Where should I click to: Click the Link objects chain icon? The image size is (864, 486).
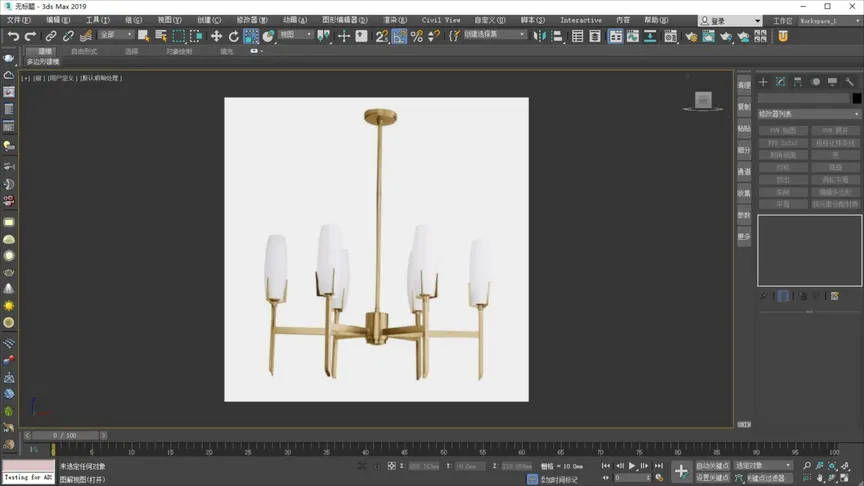(x=51, y=36)
